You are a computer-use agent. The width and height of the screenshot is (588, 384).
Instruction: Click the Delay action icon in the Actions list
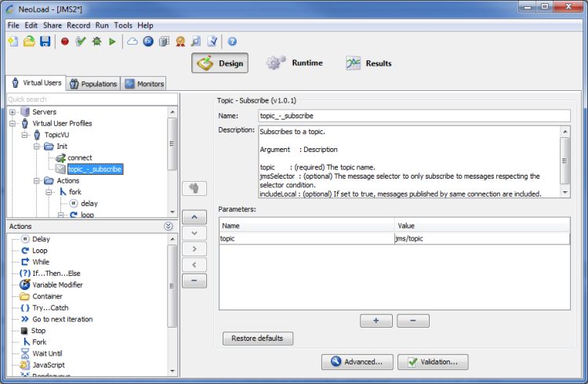click(x=25, y=239)
